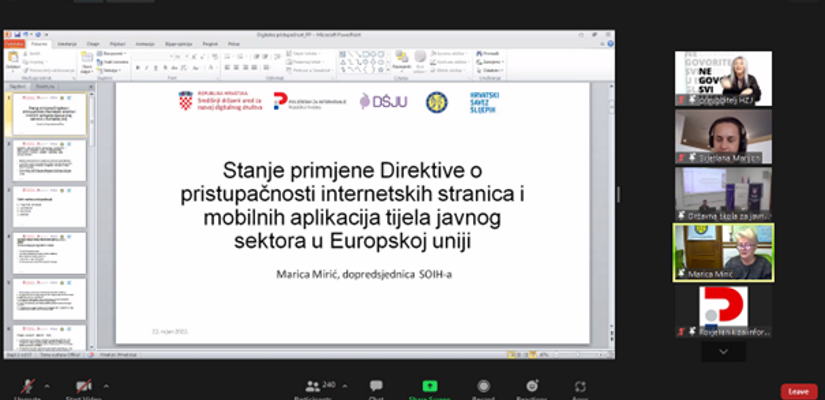This screenshot has height=400, width=825.
Task: Open the Zamijeni replace dropdown
Action: [x=489, y=62]
